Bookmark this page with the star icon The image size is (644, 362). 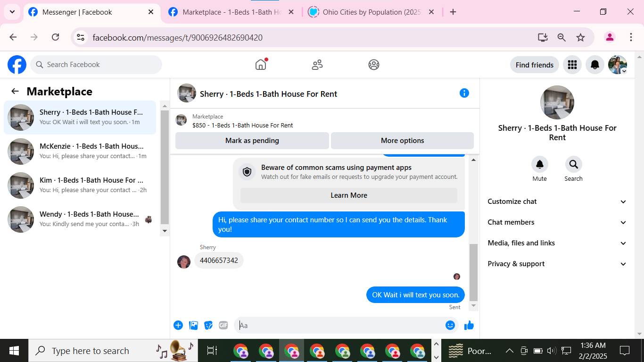click(580, 37)
